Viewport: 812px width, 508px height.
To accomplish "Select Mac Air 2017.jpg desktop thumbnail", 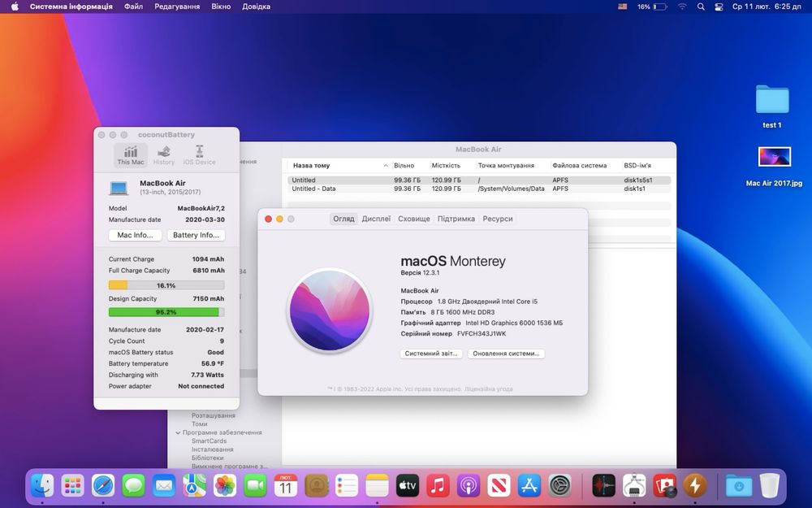I will point(774,157).
